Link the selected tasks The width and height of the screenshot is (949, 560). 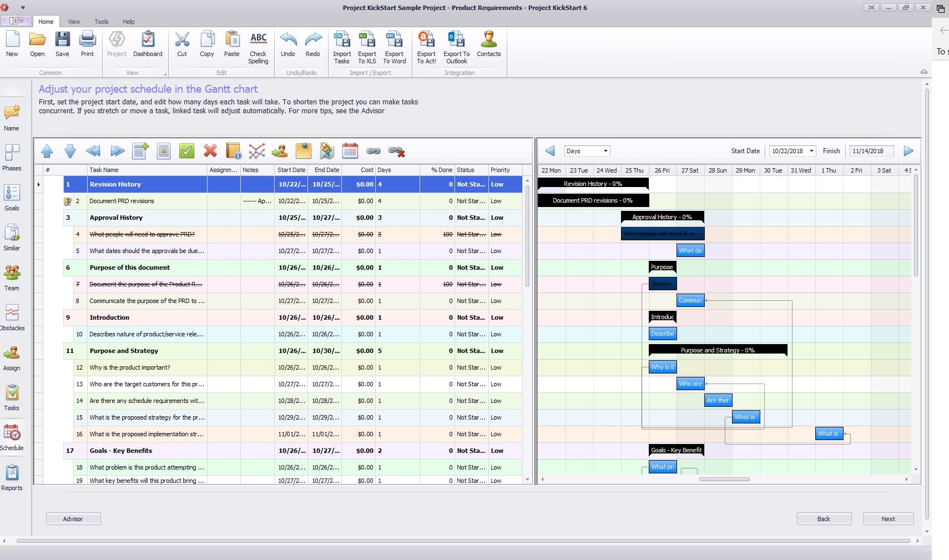(x=374, y=150)
